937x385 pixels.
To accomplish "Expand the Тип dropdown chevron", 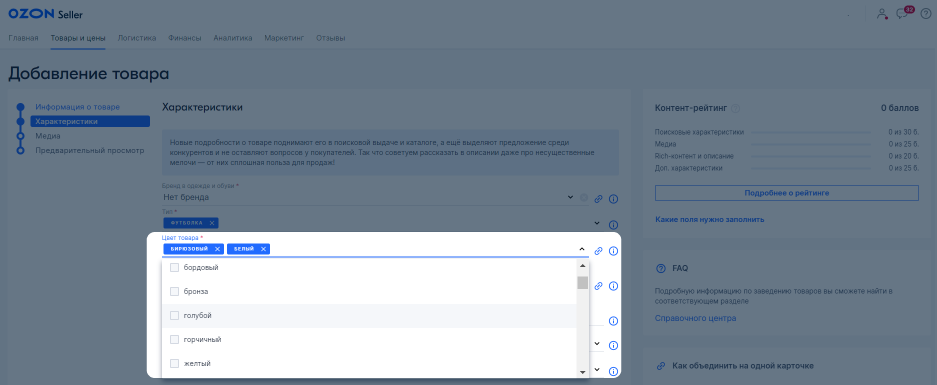I will tap(596, 223).
